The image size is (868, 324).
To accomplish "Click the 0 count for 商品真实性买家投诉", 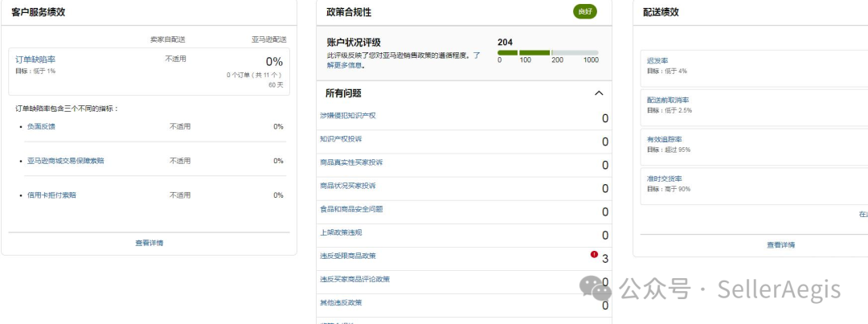I will pyautogui.click(x=605, y=165).
